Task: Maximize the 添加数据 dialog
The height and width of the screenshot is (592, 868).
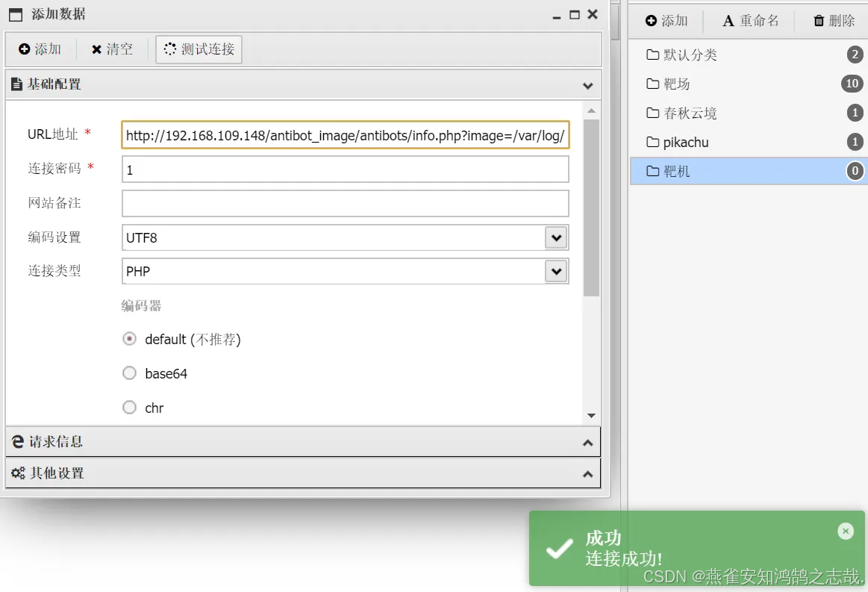Action: pyautogui.click(x=575, y=15)
